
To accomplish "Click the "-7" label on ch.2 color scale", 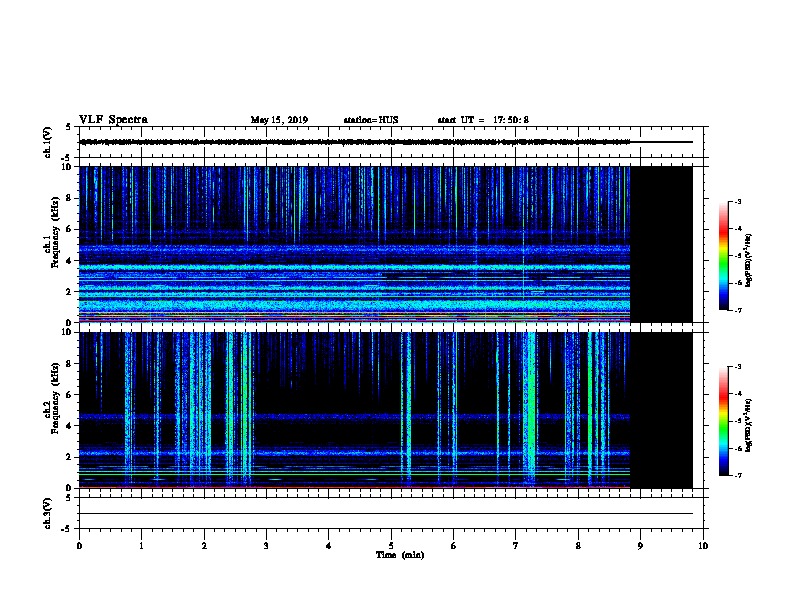I will click(737, 475).
